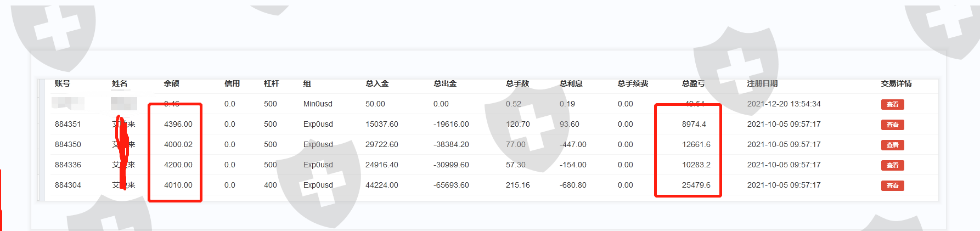Open 查看 details for account 884336

tap(892, 166)
